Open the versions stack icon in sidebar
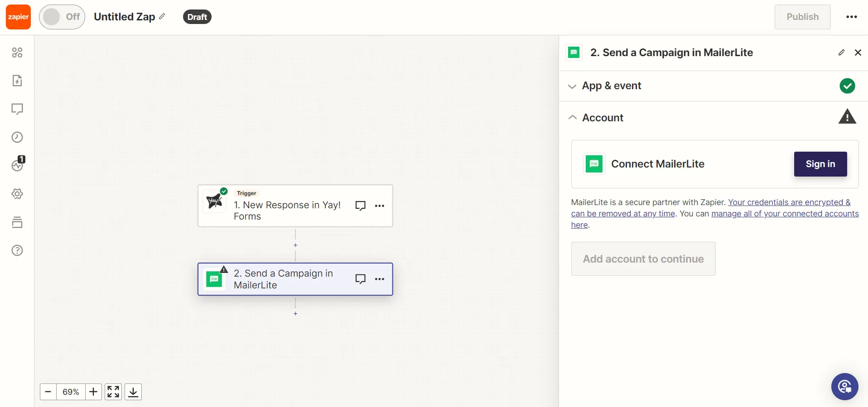This screenshot has width=868, height=407. coord(17,222)
